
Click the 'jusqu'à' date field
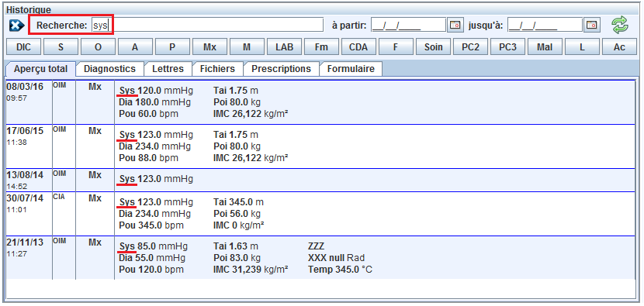click(545, 26)
